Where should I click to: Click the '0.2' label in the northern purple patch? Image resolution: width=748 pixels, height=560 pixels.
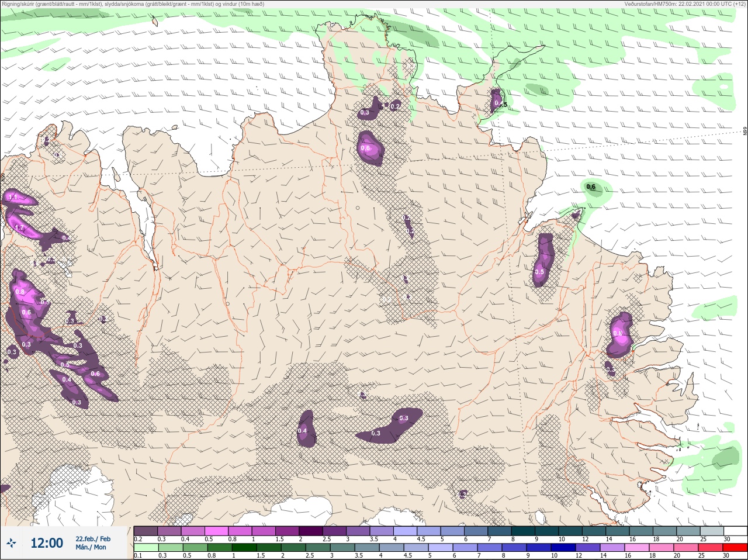pos(395,106)
